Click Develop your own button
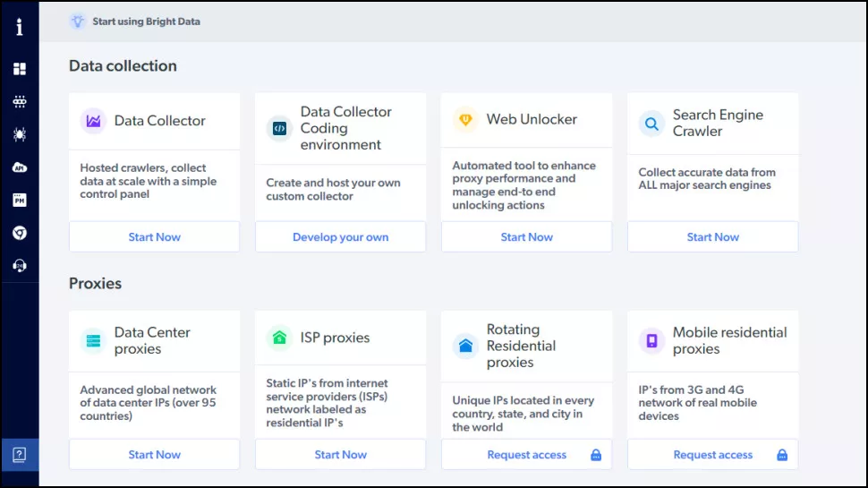The image size is (868, 488). [340, 237]
